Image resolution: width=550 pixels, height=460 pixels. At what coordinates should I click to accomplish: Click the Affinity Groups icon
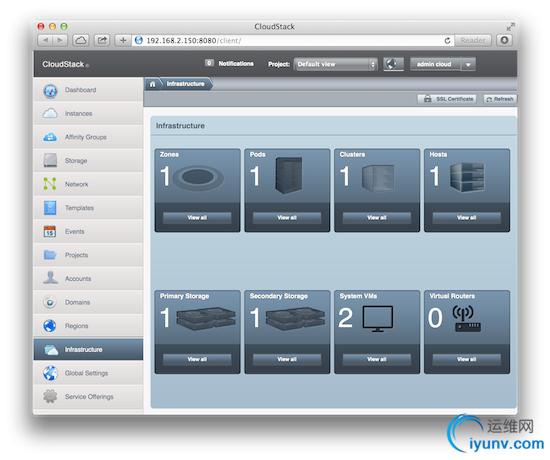[x=50, y=137]
